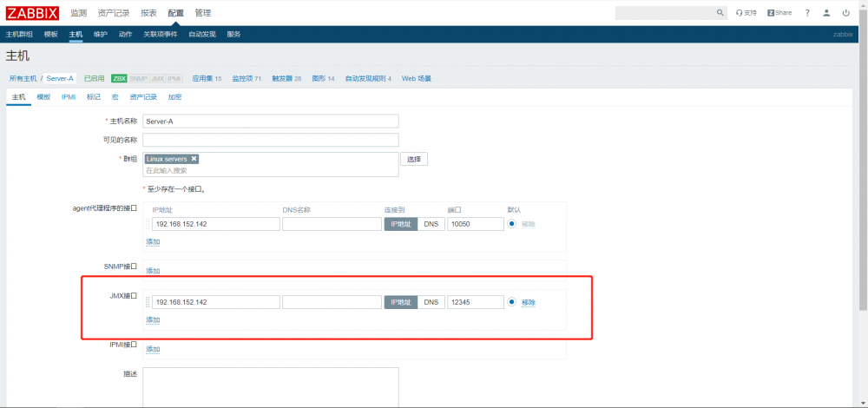Click the JMX availability badge
This screenshot has width=868, height=408.
click(x=158, y=79)
